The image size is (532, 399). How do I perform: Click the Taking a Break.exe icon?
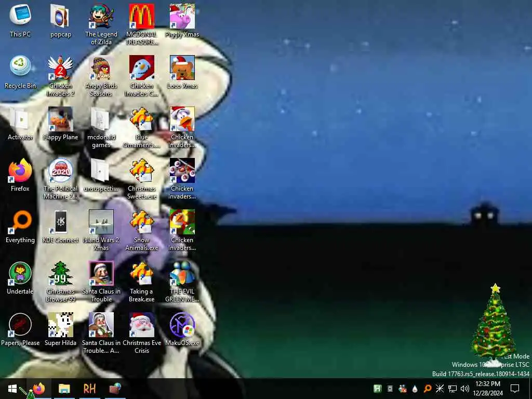pyautogui.click(x=141, y=273)
